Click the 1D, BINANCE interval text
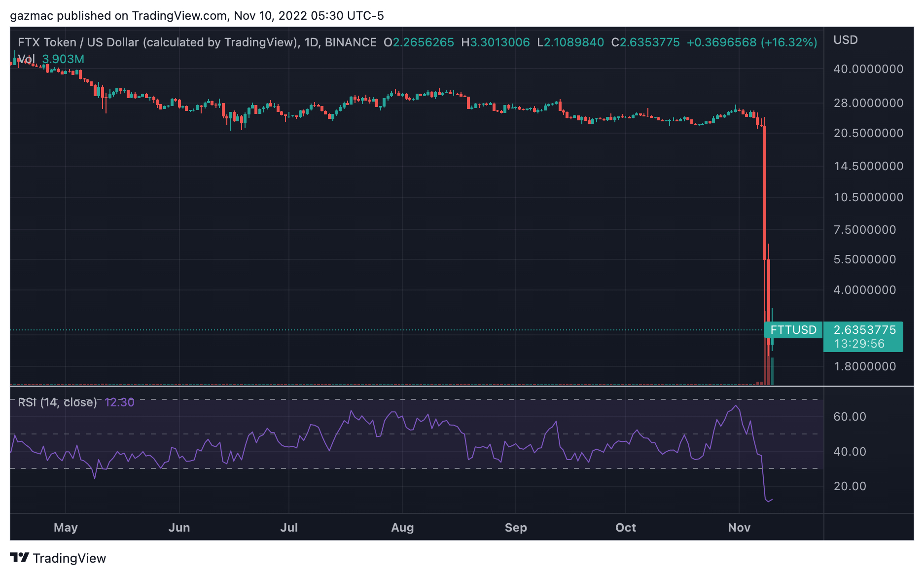924x575 pixels. tap(340, 42)
